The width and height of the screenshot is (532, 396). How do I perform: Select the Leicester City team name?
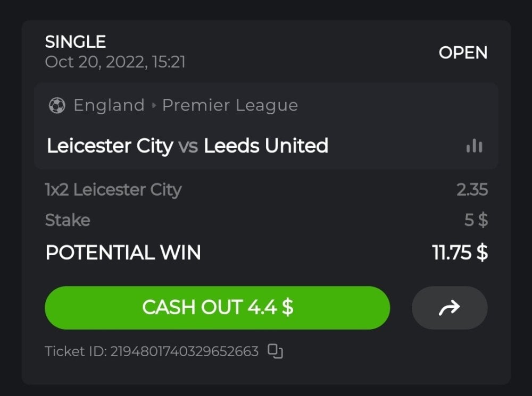(x=110, y=146)
